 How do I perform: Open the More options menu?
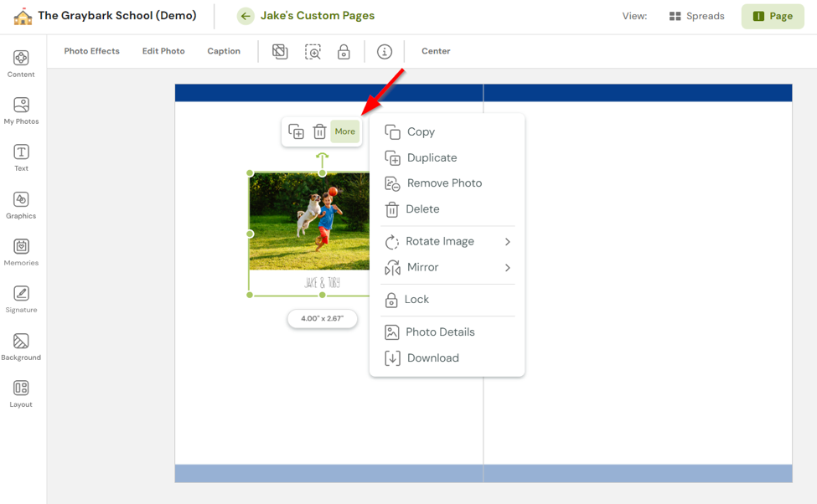(x=344, y=131)
